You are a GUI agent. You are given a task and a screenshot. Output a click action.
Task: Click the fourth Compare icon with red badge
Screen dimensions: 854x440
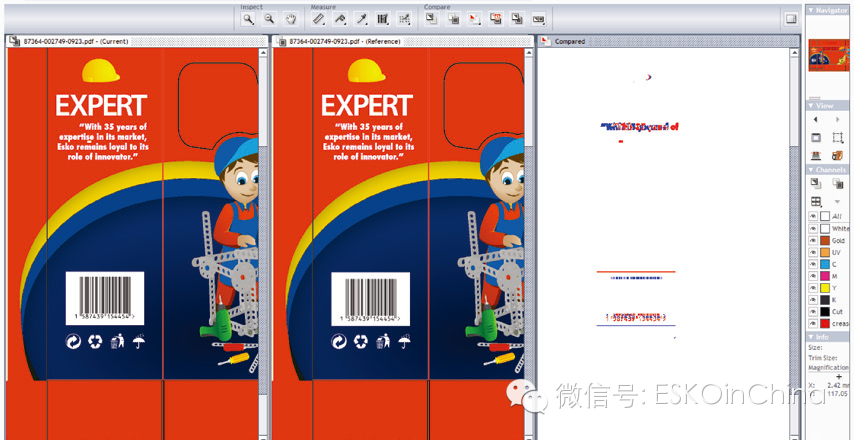click(496, 19)
